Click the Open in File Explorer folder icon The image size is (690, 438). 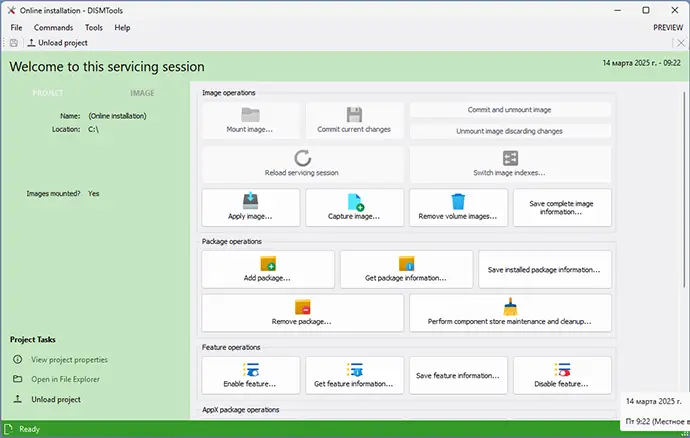18,379
